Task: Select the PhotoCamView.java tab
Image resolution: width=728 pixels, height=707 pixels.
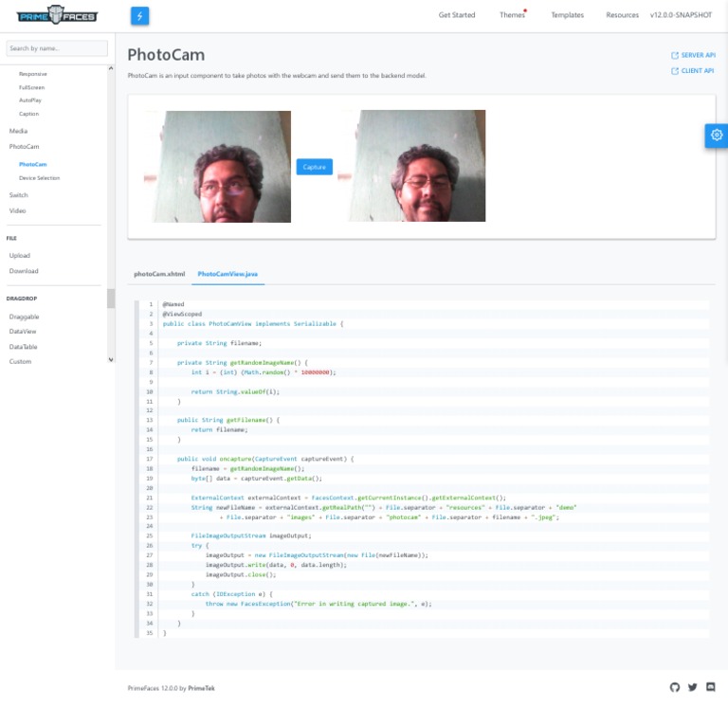Action: [227, 274]
